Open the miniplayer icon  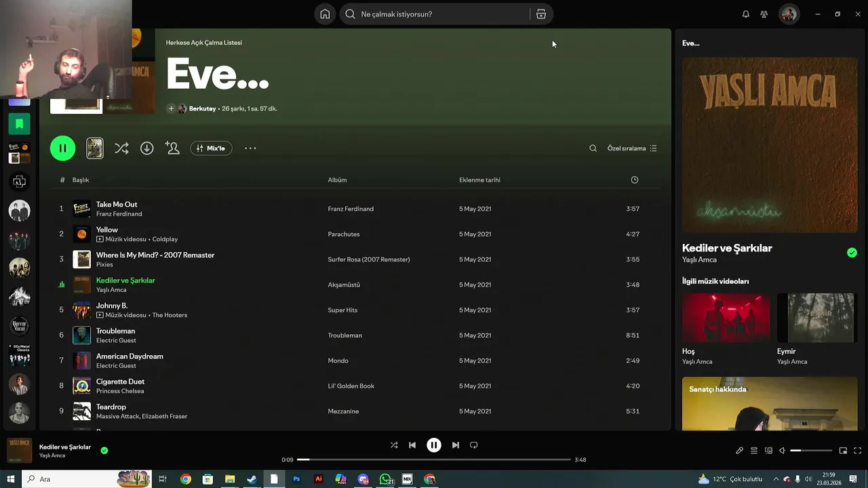[x=843, y=451]
